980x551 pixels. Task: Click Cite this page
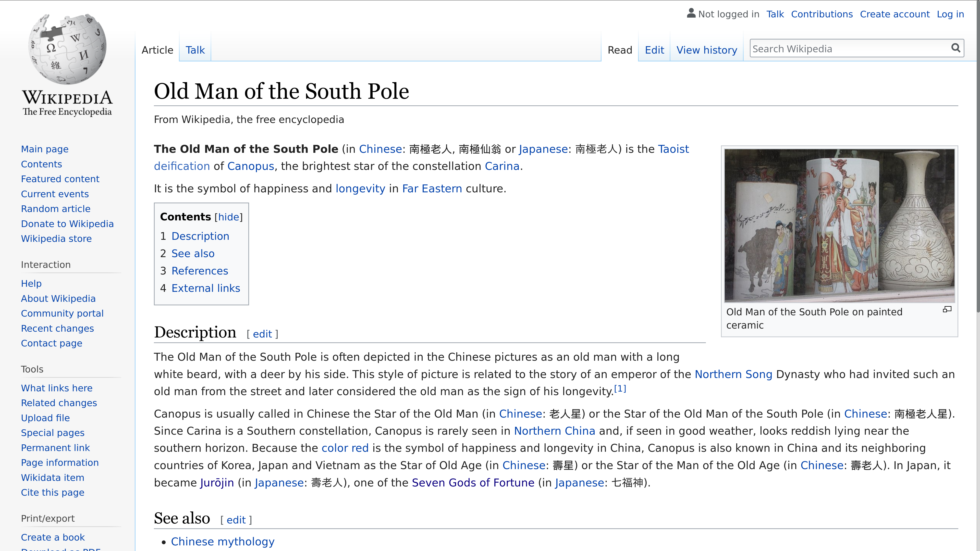[53, 492]
